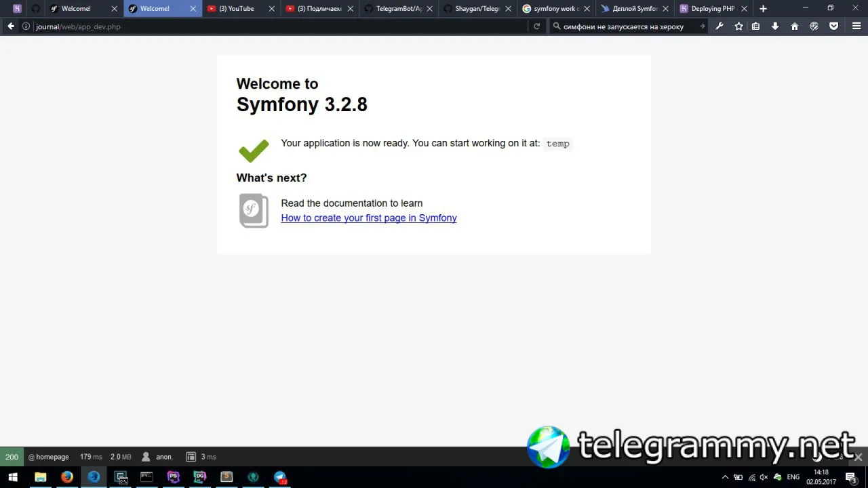Open DataGrip from the taskbar
The image size is (868, 488).
tap(199, 477)
